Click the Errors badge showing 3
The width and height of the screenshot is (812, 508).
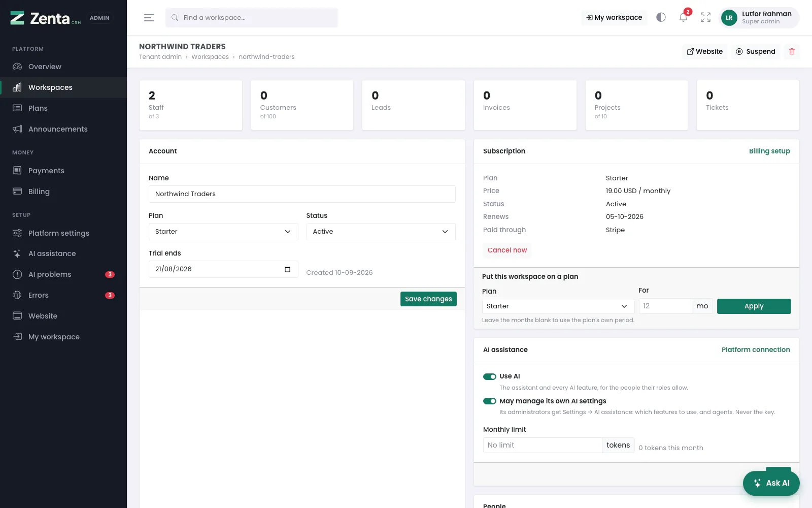point(110,295)
